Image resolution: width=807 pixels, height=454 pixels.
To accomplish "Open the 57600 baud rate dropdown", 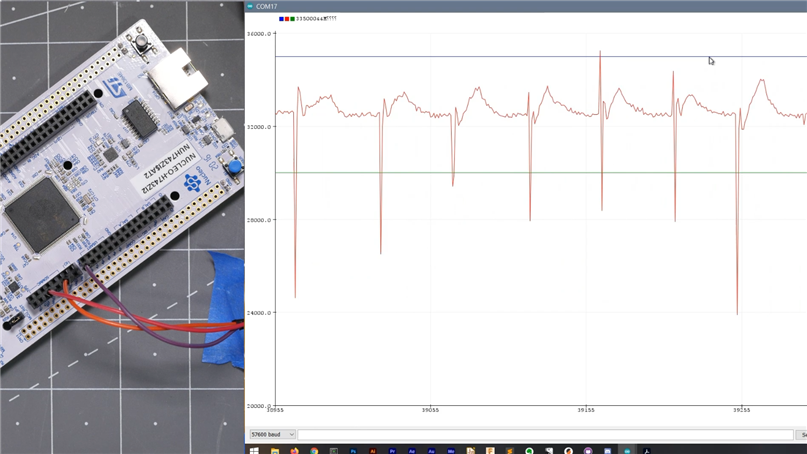I will pyautogui.click(x=272, y=434).
